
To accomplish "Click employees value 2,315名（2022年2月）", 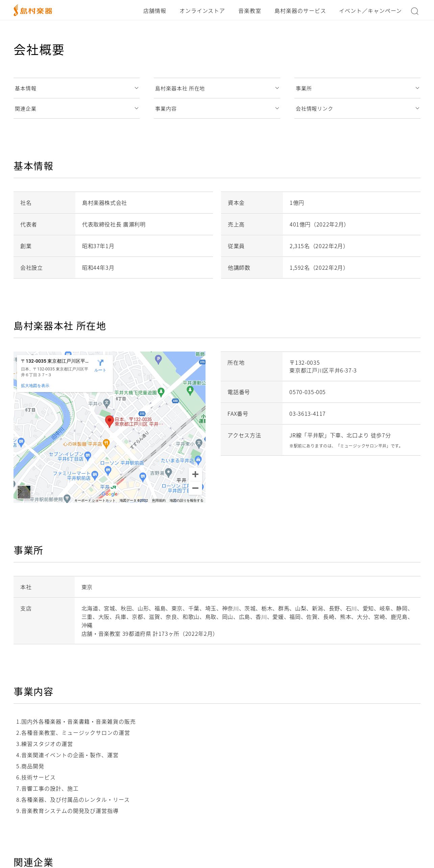I will pos(317,246).
